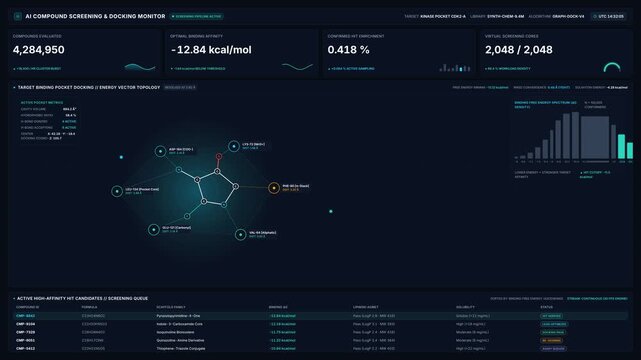Click the red oxygen atom on the ligand
Viewport: 641px width, 360px height.
(x=219, y=156)
